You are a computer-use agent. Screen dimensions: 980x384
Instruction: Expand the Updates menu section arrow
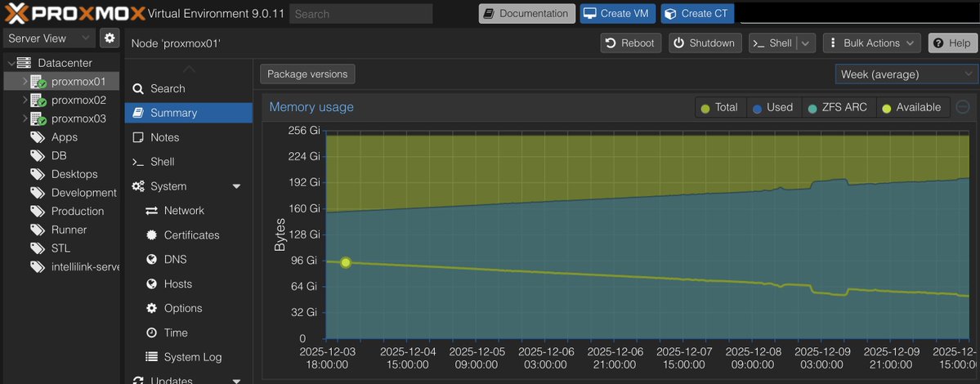[x=236, y=381]
